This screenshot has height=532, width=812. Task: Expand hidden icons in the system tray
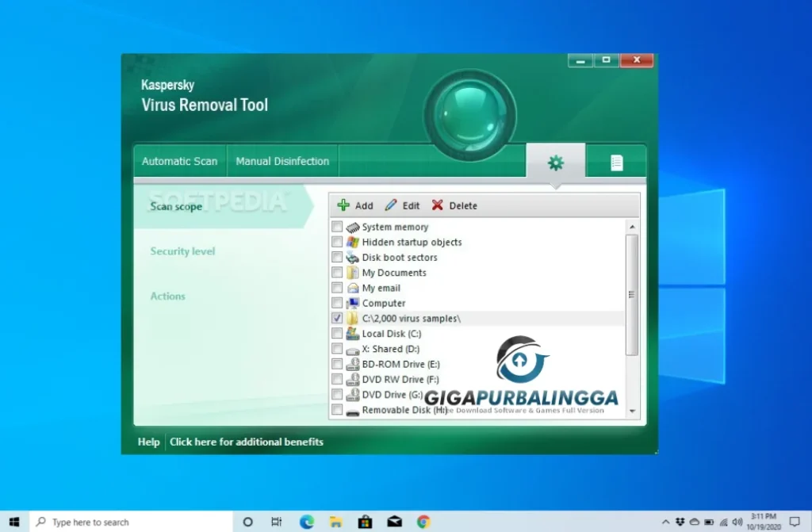click(x=665, y=522)
